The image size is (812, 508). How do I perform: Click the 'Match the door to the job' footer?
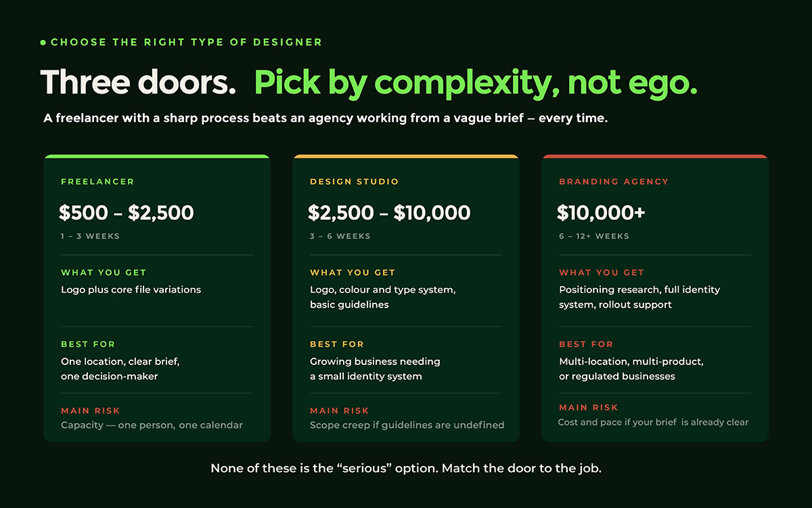click(522, 468)
